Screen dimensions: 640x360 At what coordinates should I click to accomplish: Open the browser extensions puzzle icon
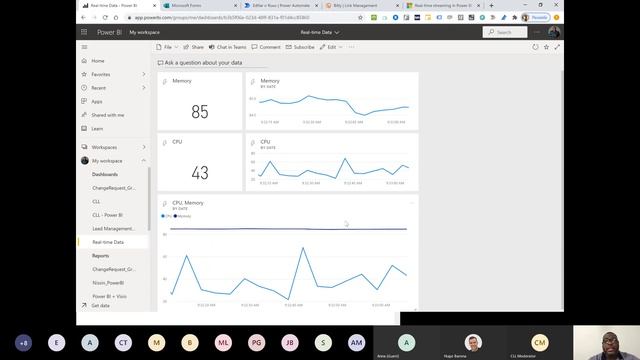pyautogui.click(x=514, y=18)
